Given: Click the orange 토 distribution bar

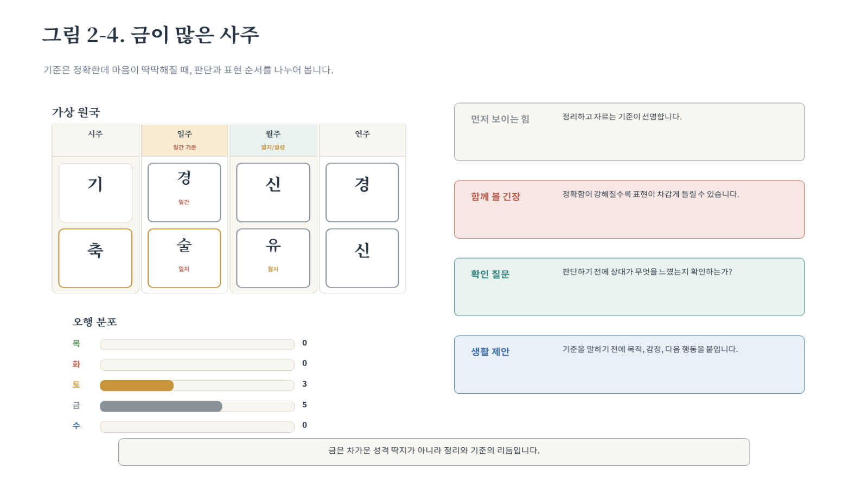Looking at the screenshot, I should coord(137,386).
